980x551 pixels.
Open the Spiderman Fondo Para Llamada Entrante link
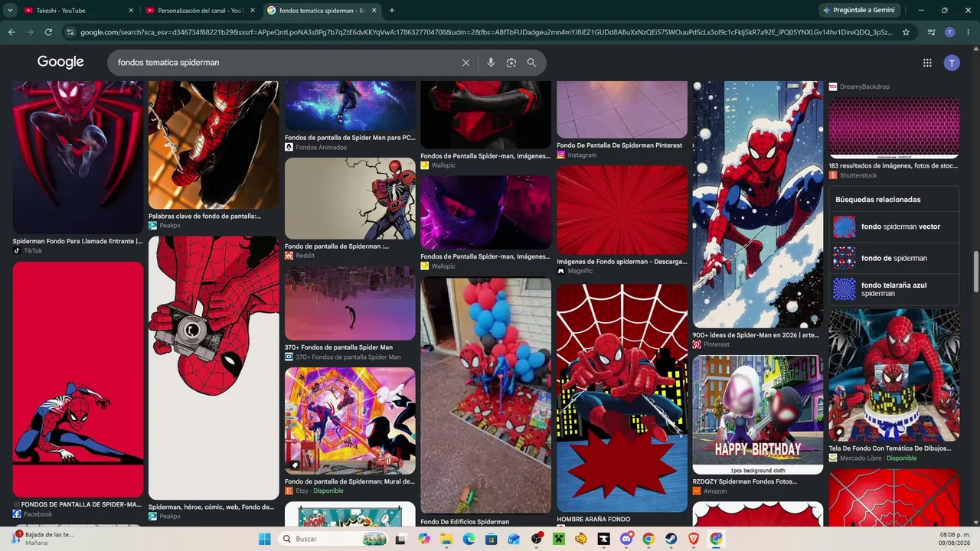tap(77, 241)
